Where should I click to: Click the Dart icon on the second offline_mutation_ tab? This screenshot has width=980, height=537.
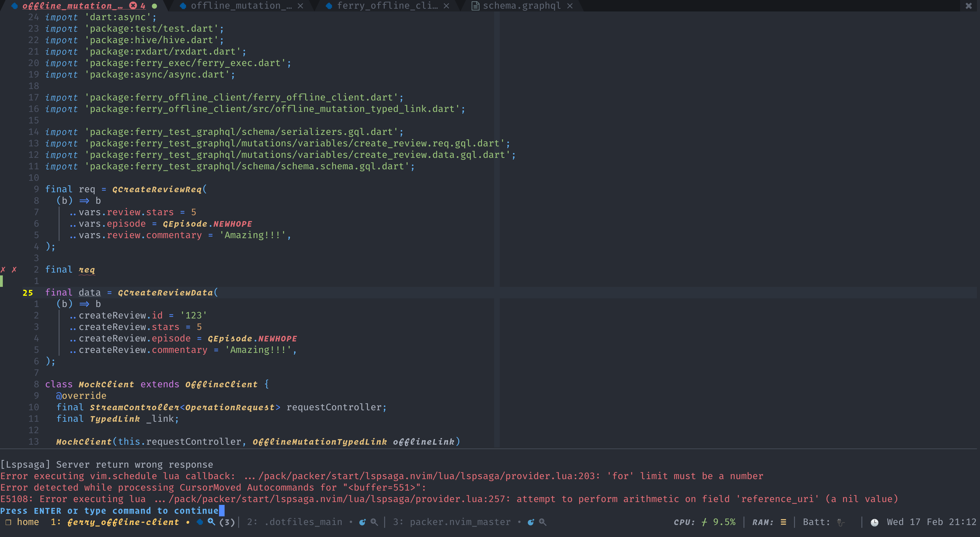(x=183, y=6)
